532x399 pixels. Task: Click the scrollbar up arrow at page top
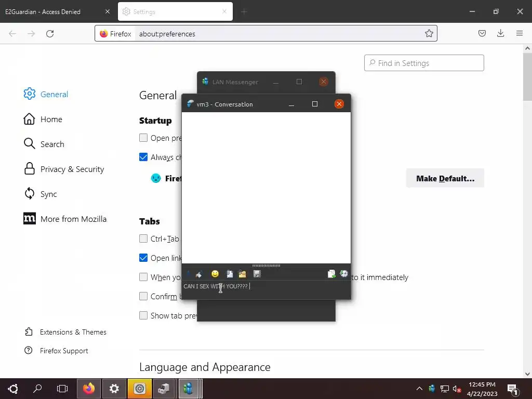click(527, 48)
